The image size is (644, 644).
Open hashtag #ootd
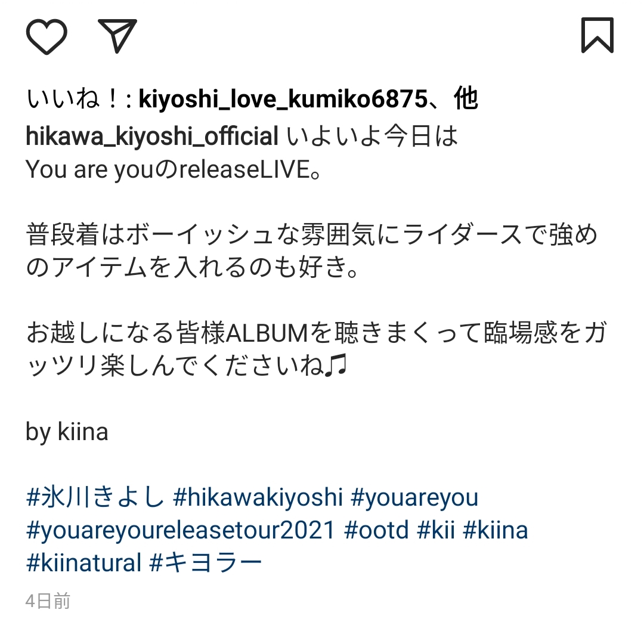click(x=377, y=530)
